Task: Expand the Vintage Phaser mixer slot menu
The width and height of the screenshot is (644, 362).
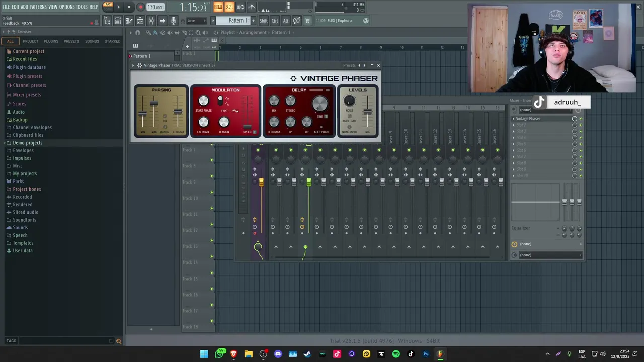Action: 513,119
